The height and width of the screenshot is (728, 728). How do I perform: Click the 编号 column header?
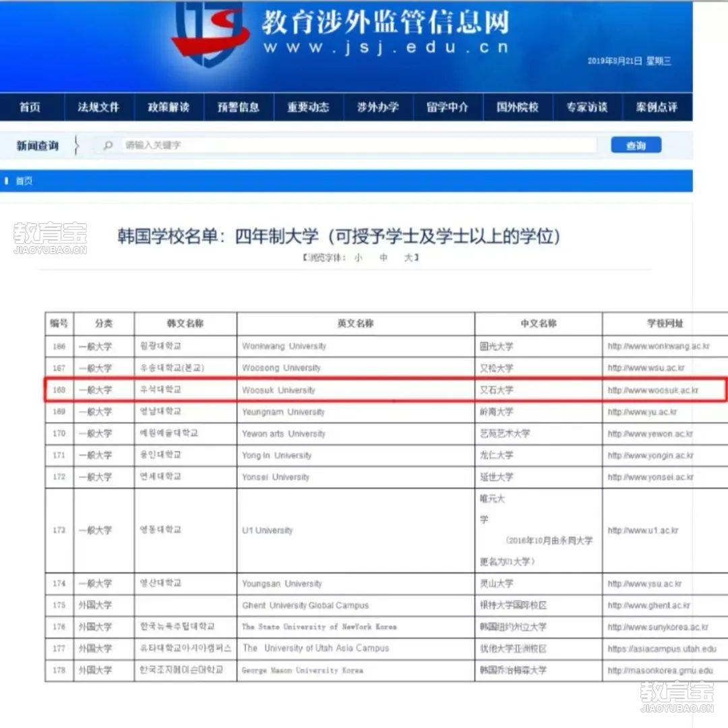click(59, 324)
